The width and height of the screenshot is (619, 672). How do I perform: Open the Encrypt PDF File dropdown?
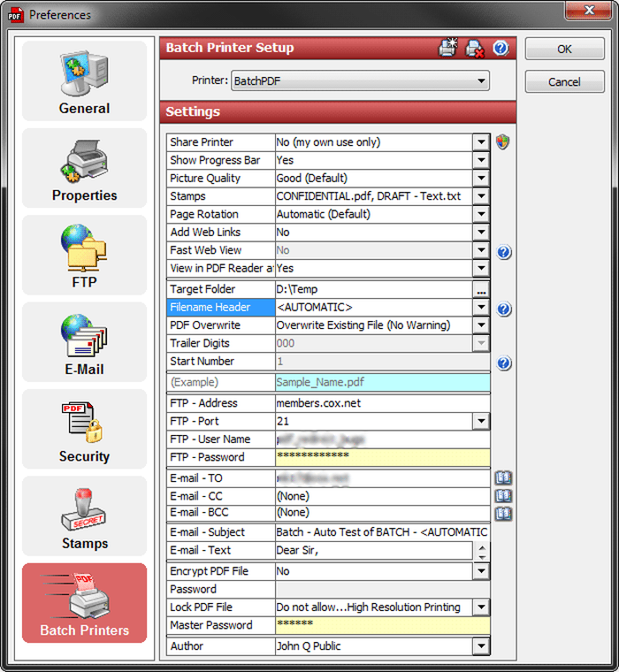point(481,571)
